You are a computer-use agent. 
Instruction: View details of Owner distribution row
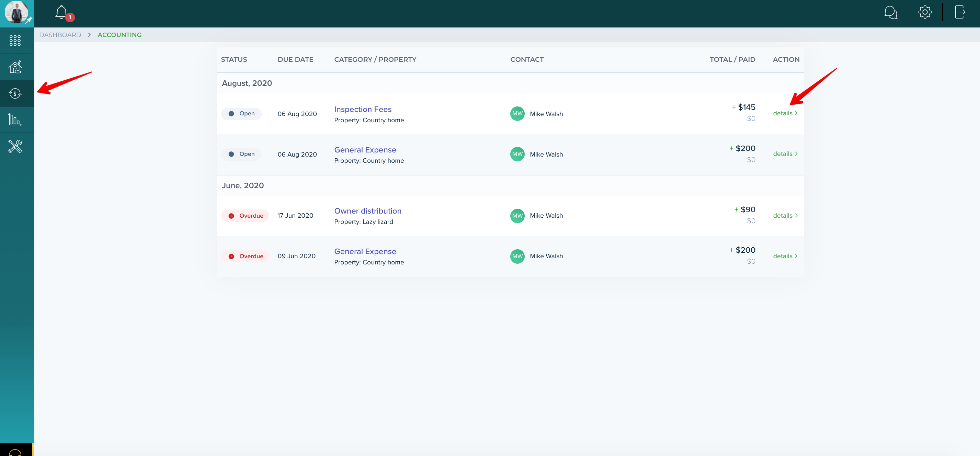pos(785,216)
